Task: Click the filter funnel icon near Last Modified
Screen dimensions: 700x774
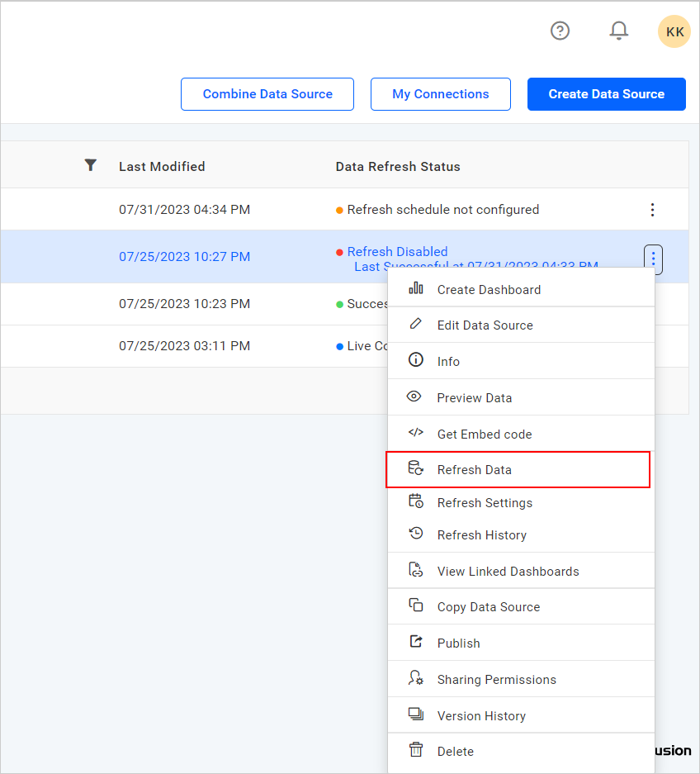Action: [90, 165]
